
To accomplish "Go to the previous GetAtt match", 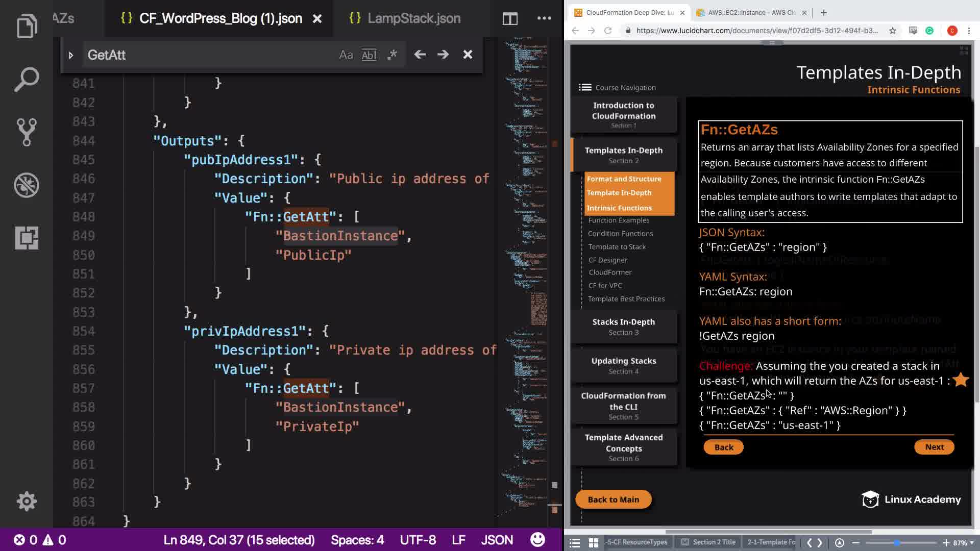I will coord(420,55).
